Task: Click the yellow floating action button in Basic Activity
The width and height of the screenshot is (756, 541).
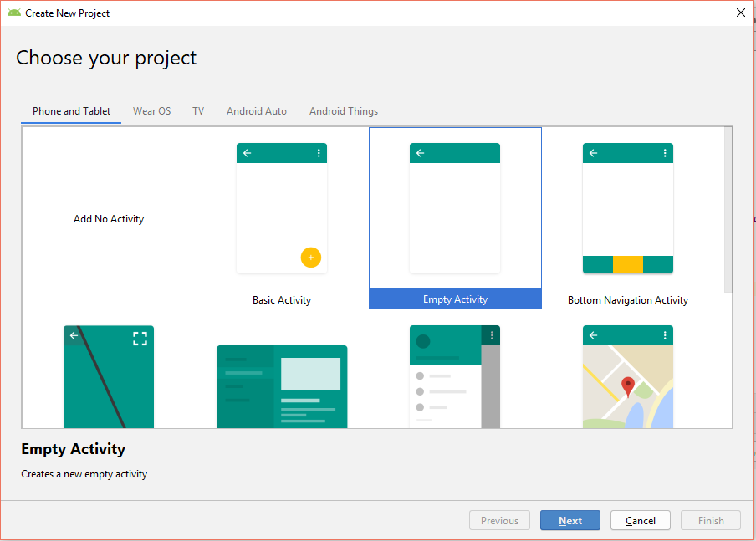Action: [x=310, y=258]
